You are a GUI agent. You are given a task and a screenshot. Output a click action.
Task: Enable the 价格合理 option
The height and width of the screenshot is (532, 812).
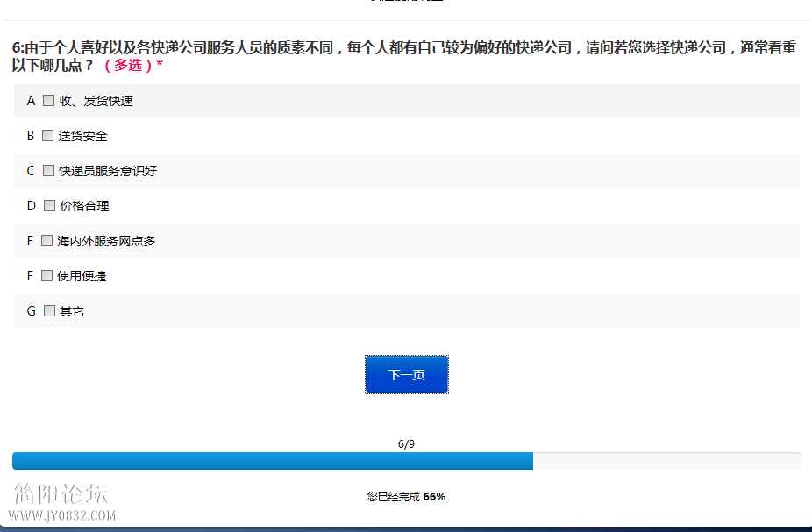coord(50,205)
